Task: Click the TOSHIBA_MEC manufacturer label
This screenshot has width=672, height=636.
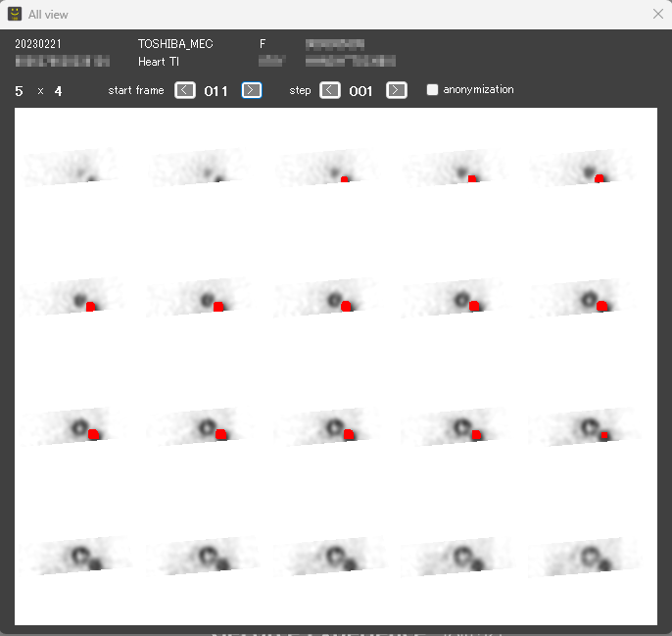Action: coord(175,44)
